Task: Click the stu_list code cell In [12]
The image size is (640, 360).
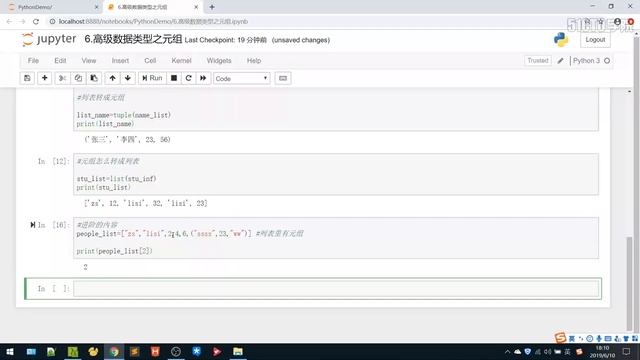Action: click(x=336, y=174)
